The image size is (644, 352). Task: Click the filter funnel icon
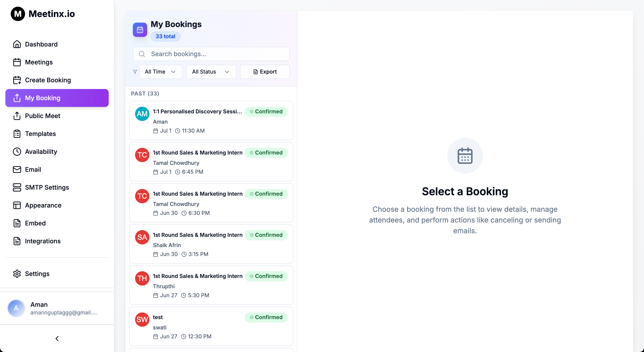[135, 72]
